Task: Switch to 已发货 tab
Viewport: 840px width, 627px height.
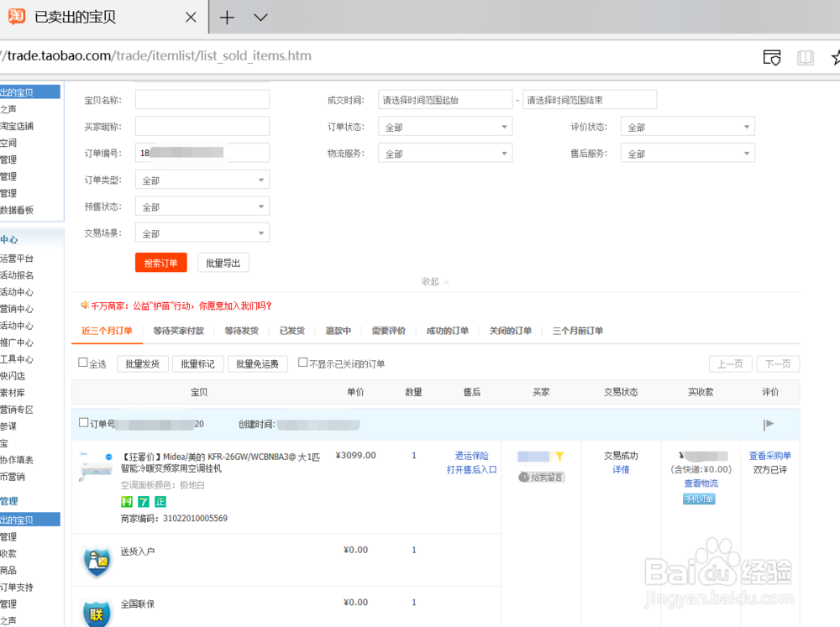Action: 292,331
